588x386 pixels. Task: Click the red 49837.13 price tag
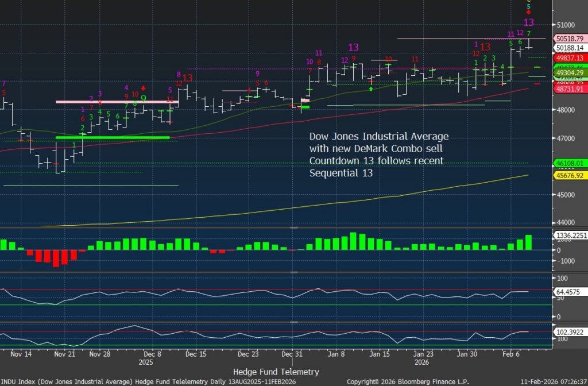[x=568, y=57]
